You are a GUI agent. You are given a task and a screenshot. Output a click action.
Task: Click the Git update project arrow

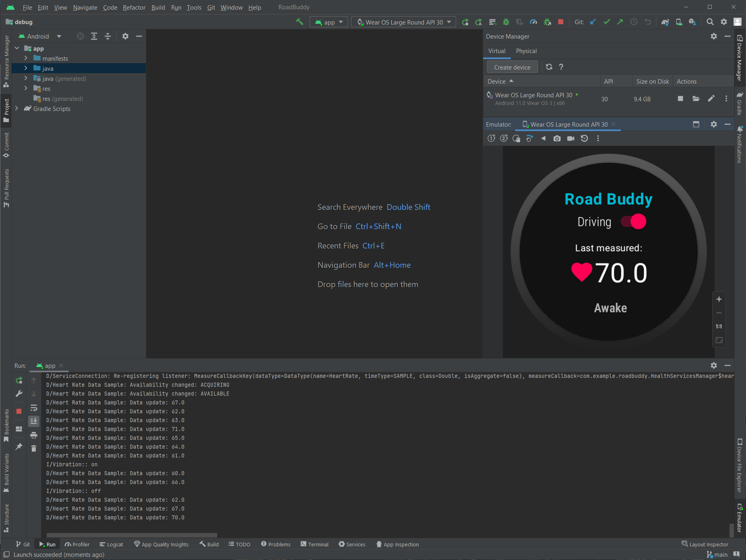[x=593, y=22]
